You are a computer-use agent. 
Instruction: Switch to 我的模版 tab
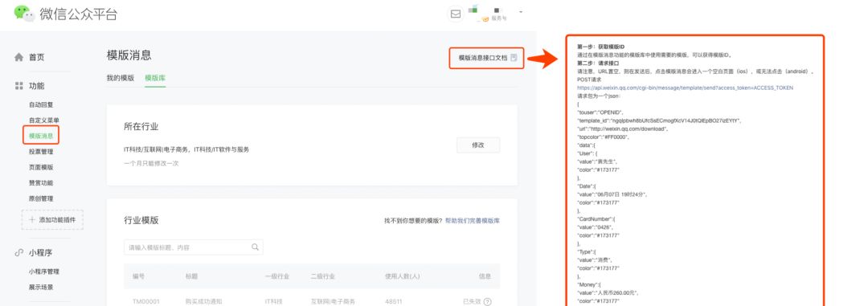point(120,78)
